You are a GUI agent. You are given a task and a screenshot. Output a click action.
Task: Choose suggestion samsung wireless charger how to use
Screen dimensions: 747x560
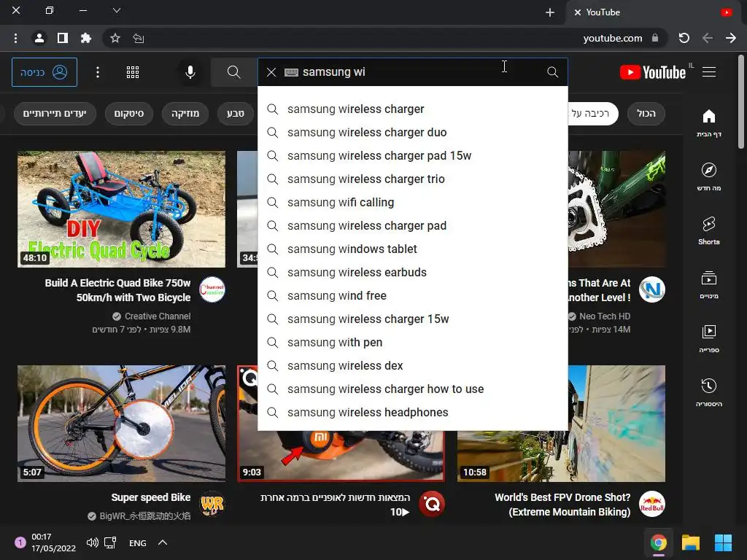pyautogui.click(x=413, y=389)
